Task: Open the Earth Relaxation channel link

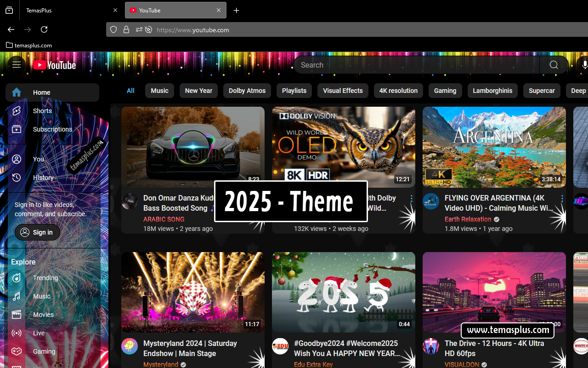Action: point(468,219)
